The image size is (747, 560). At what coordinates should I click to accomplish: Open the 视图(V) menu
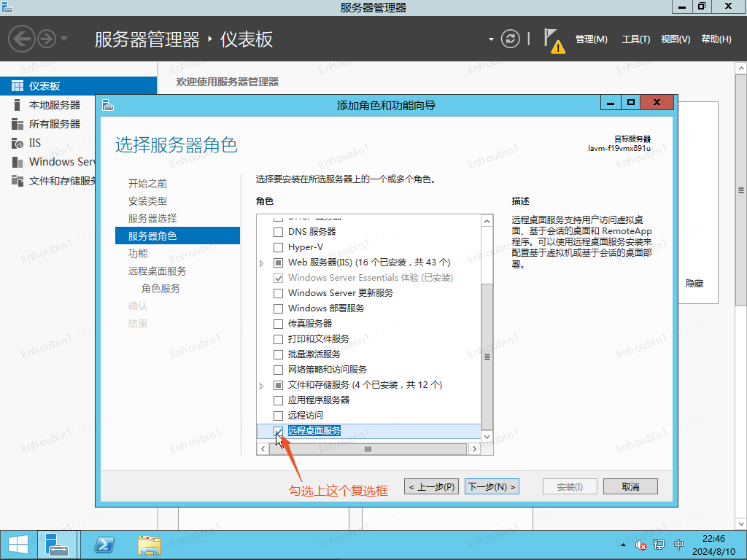point(675,39)
